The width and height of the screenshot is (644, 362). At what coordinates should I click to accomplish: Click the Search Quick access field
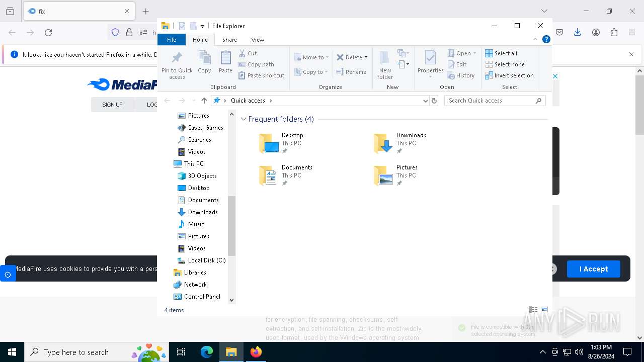click(x=495, y=101)
